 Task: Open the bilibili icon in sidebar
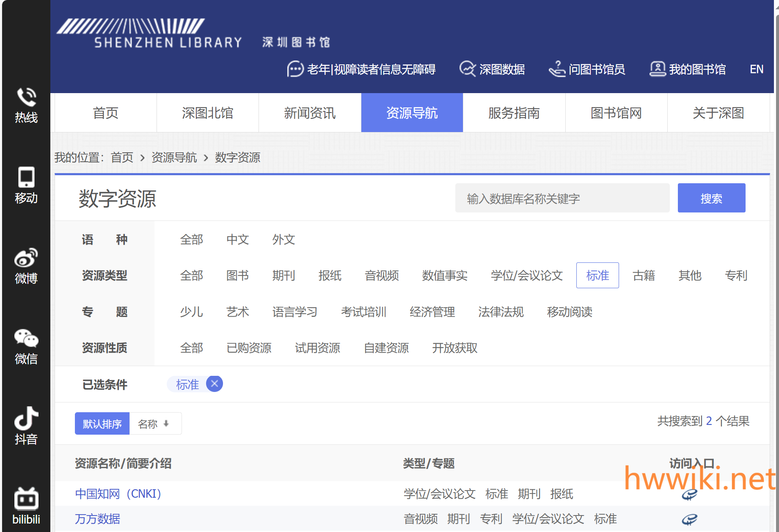[x=26, y=499]
